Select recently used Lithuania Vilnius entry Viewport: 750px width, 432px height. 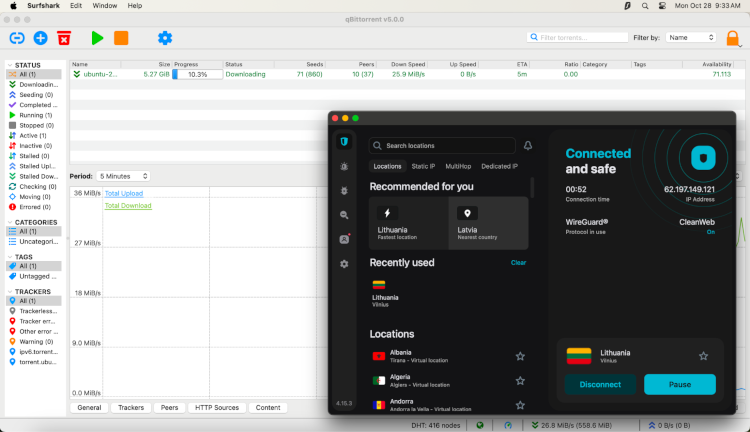pos(386,293)
